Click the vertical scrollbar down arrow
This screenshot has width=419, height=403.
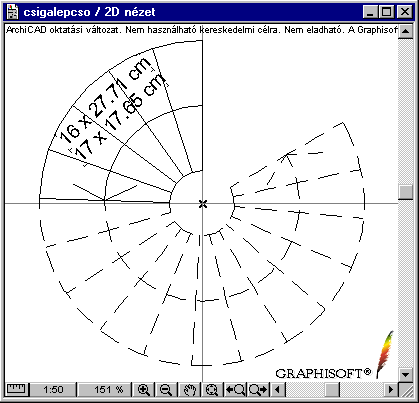[406, 374]
